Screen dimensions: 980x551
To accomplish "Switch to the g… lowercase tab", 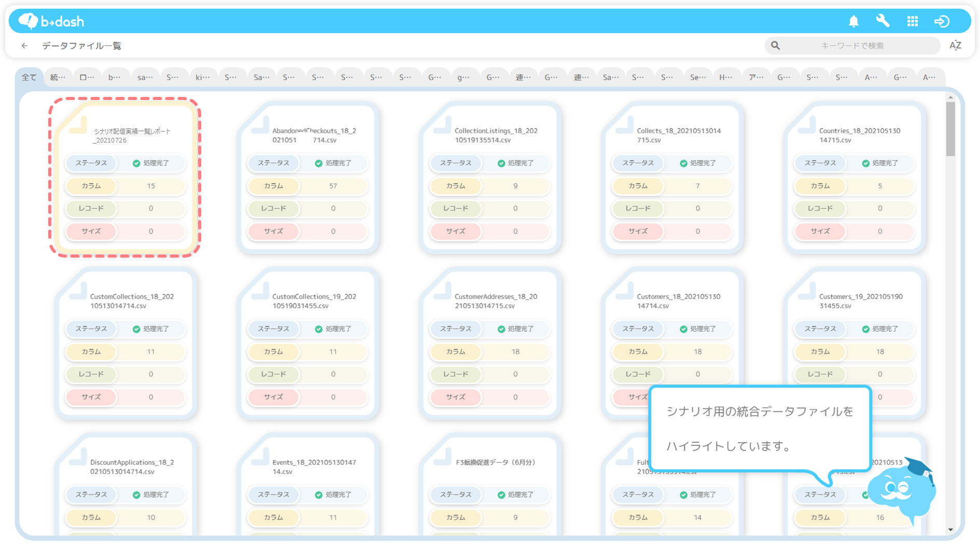I will coord(464,77).
